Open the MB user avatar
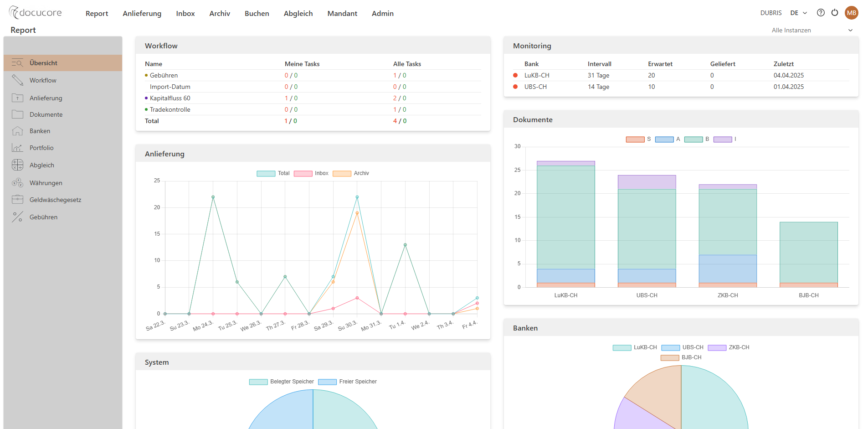 (851, 13)
